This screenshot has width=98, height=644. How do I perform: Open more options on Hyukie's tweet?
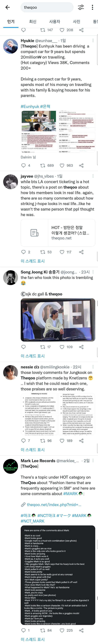[93, 41]
